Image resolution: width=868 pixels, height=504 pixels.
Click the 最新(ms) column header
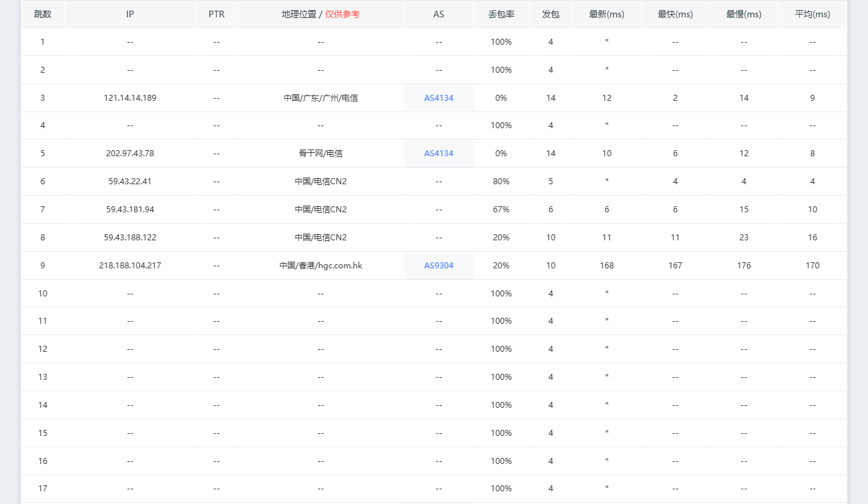click(606, 14)
